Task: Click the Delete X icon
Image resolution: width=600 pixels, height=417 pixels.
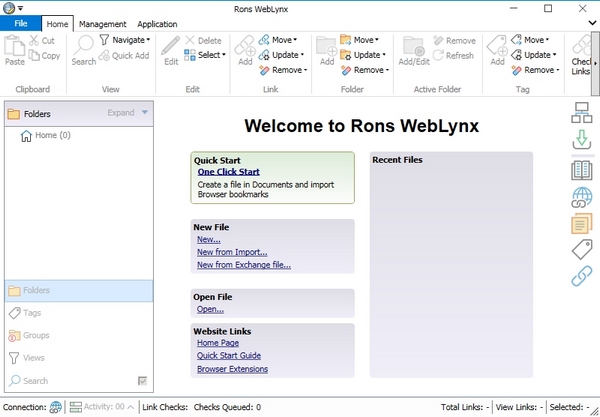Action: (190, 40)
